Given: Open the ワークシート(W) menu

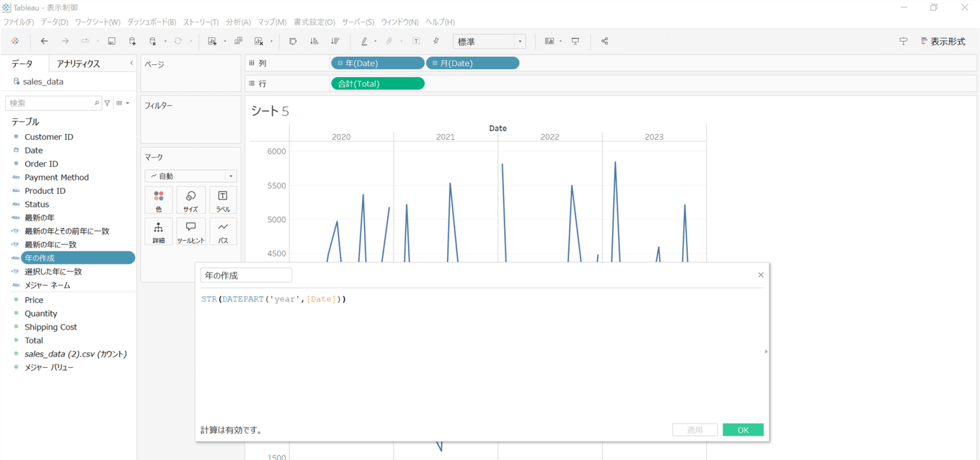Looking at the screenshot, I should click(x=98, y=22).
